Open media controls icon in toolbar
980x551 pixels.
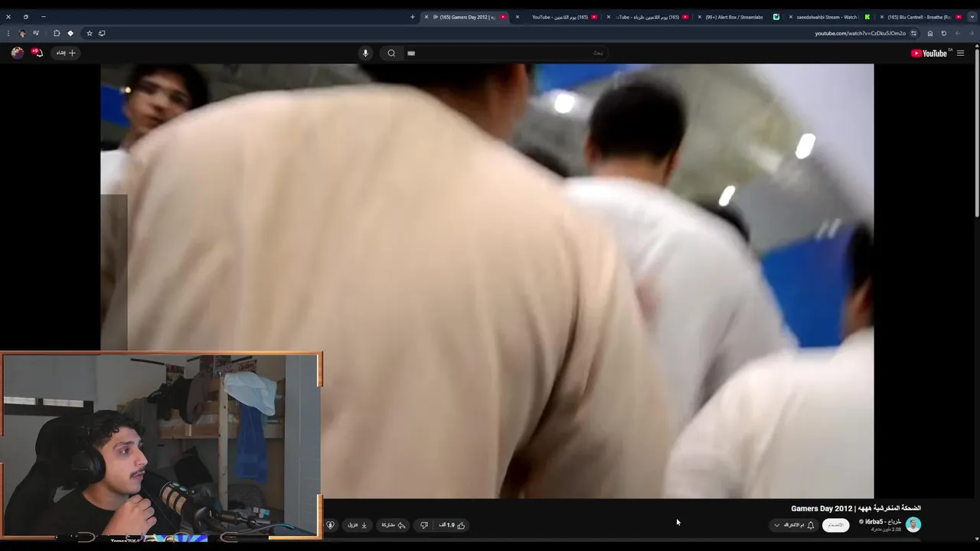click(x=36, y=33)
